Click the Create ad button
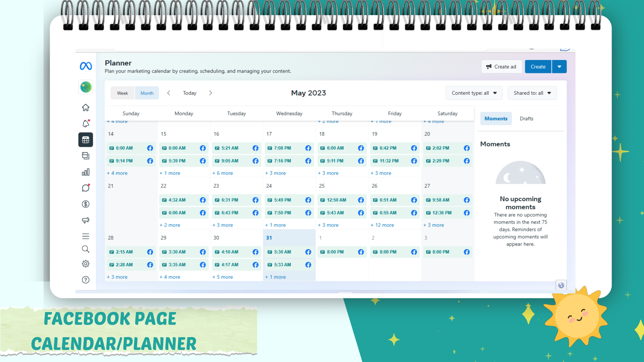This screenshot has height=362, width=644. (501, 67)
